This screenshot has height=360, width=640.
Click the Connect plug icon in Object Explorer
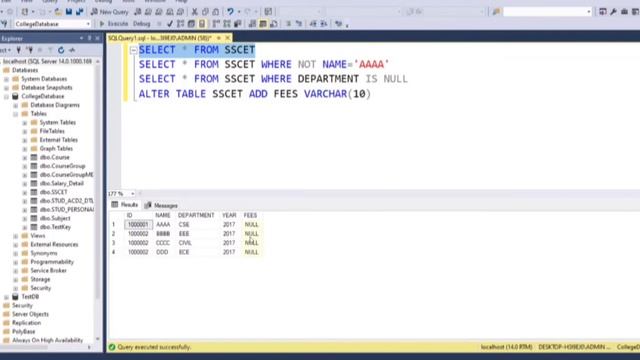point(18,50)
